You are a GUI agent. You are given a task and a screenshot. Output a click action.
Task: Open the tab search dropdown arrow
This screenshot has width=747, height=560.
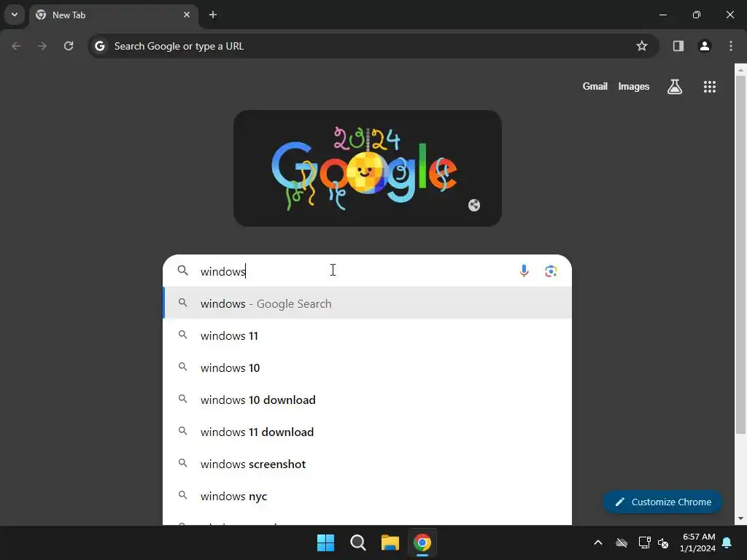15,15
